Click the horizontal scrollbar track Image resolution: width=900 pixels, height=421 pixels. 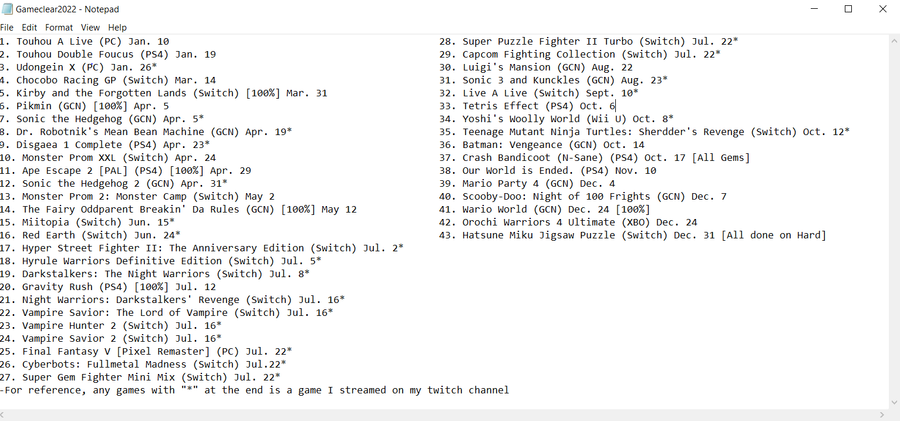pyautogui.click(x=440, y=414)
